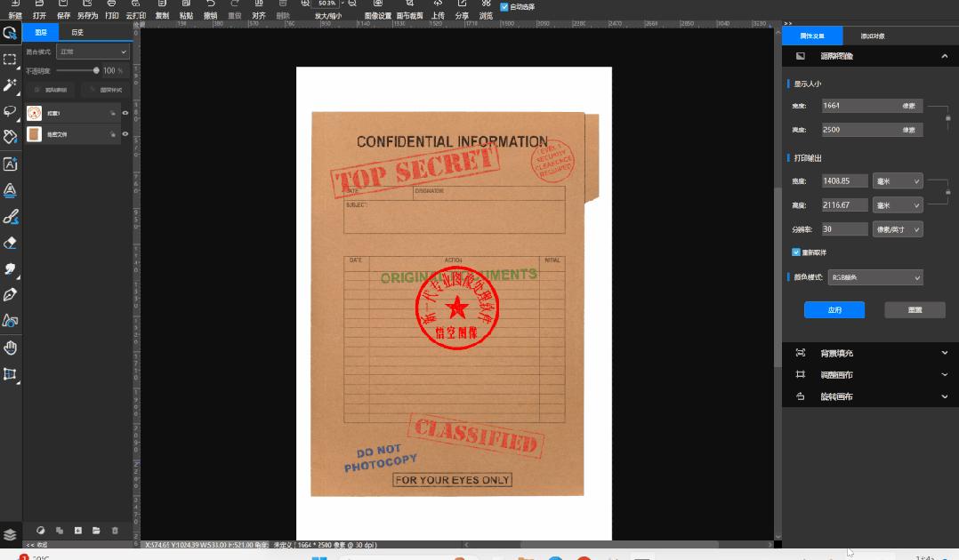Uncheck the 重新取样 resample checkbox
This screenshot has height=560, width=959.
[796, 252]
